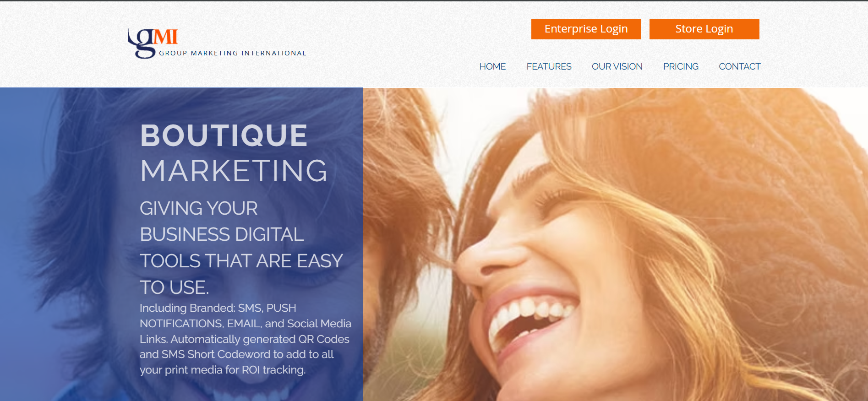Click the Group Marketing International tagline
This screenshot has height=401, width=868.
pos(233,53)
